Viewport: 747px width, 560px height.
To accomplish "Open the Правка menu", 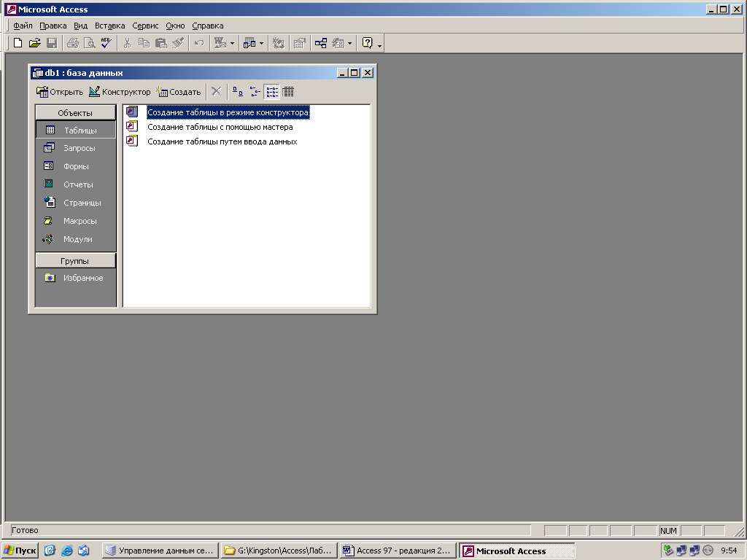I will pos(53,26).
